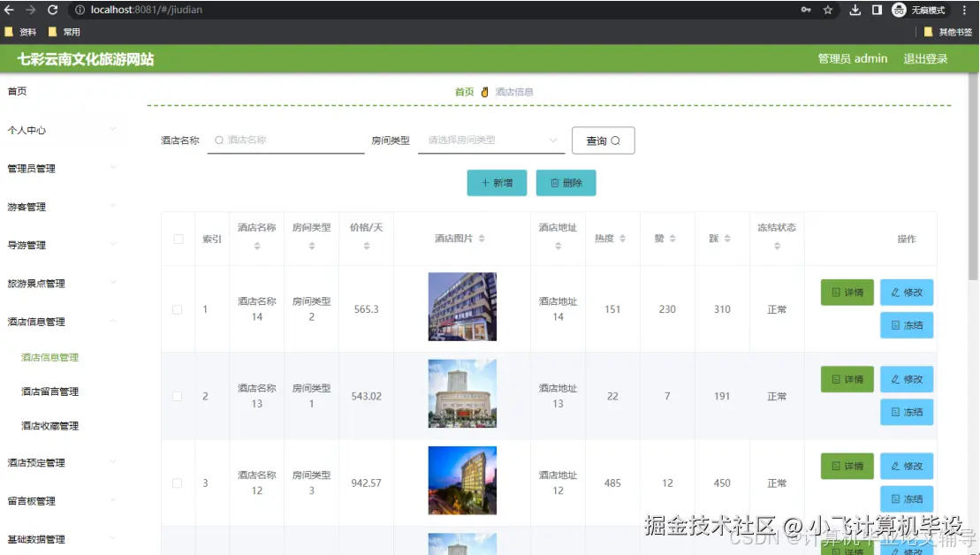Screen dimensions: 980x555
Task: Sort by 热度 column arrows
Action: [x=622, y=238]
